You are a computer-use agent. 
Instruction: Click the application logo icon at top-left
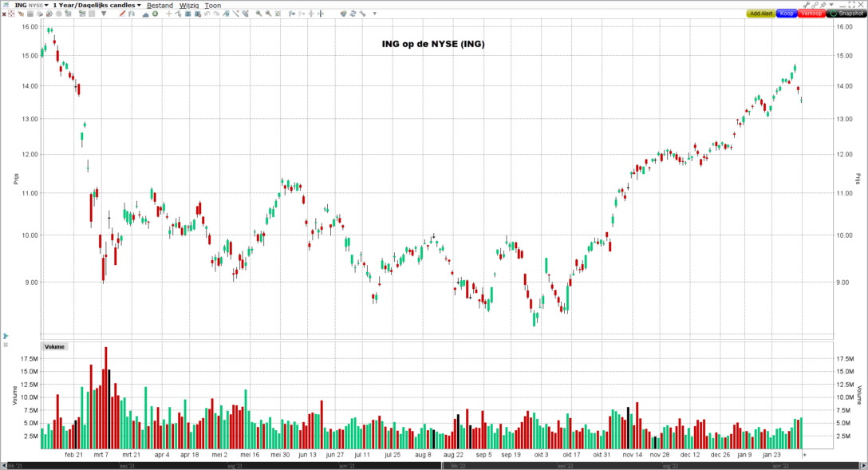6,5
